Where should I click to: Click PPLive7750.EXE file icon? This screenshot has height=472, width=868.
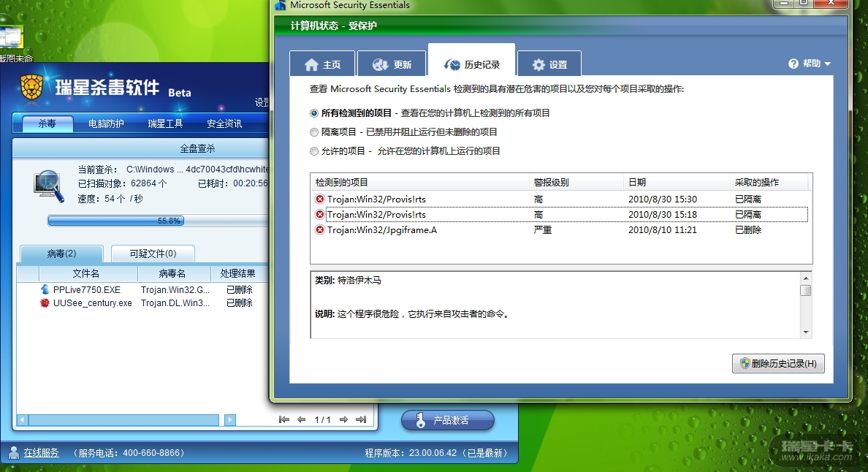point(45,289)
